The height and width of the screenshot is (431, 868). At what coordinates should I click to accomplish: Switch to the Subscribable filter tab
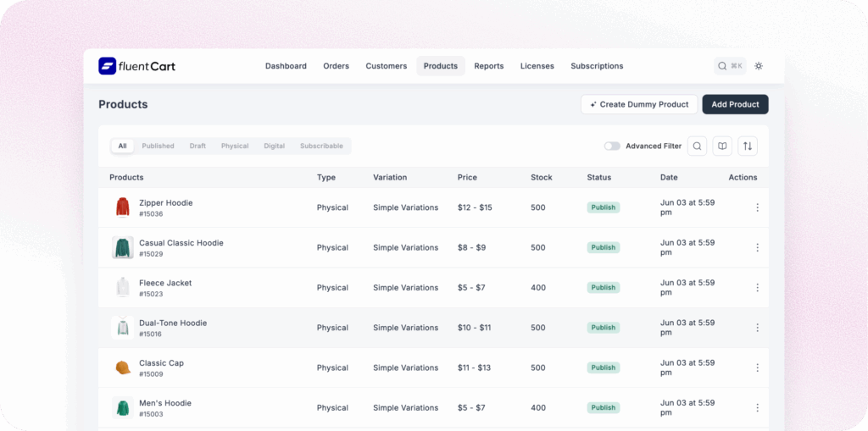coord(321,146)
